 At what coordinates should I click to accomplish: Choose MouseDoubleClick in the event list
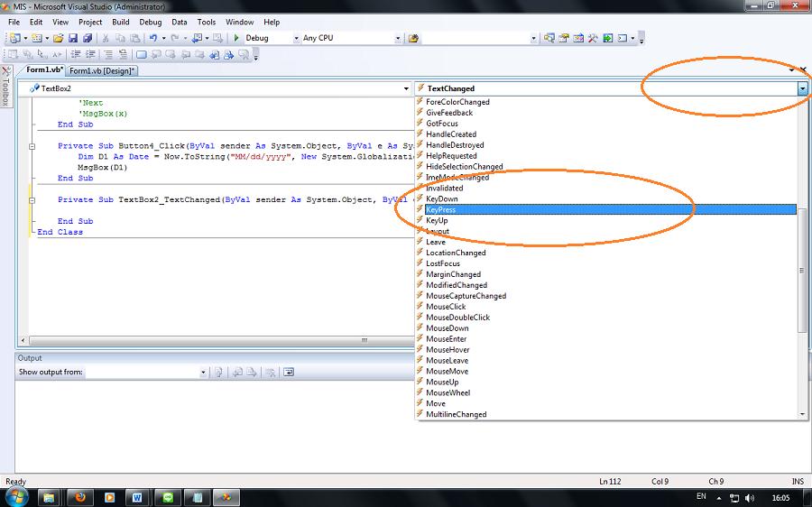457,318
